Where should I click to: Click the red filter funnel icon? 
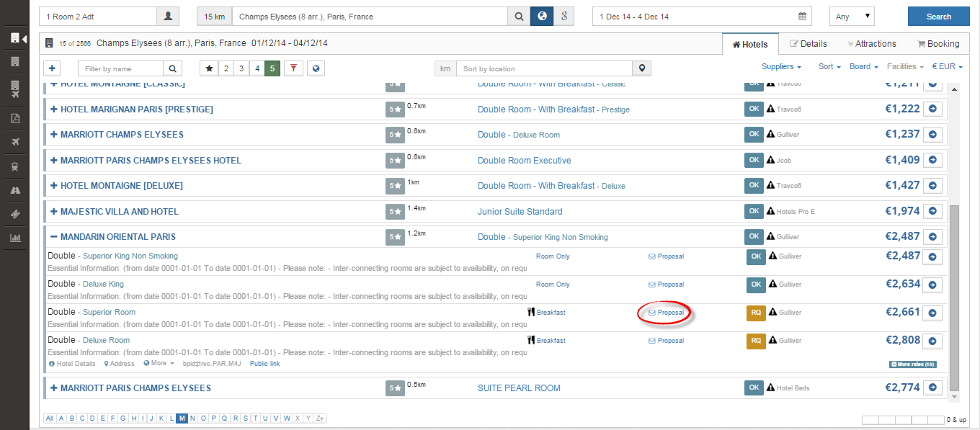coord(293,68)
